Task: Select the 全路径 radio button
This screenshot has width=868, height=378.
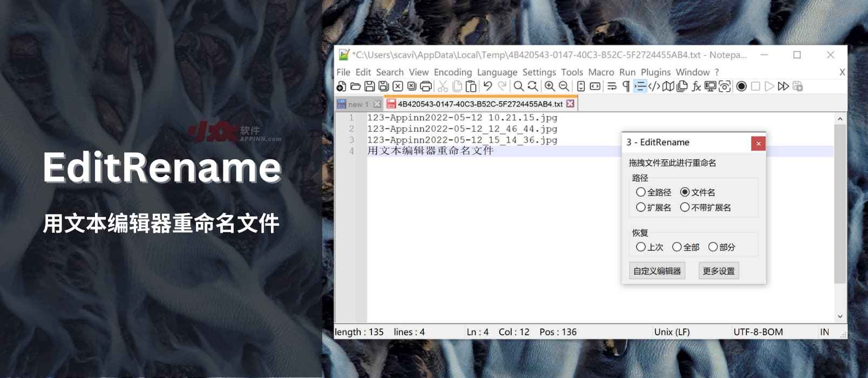Action: pos(641,192)
